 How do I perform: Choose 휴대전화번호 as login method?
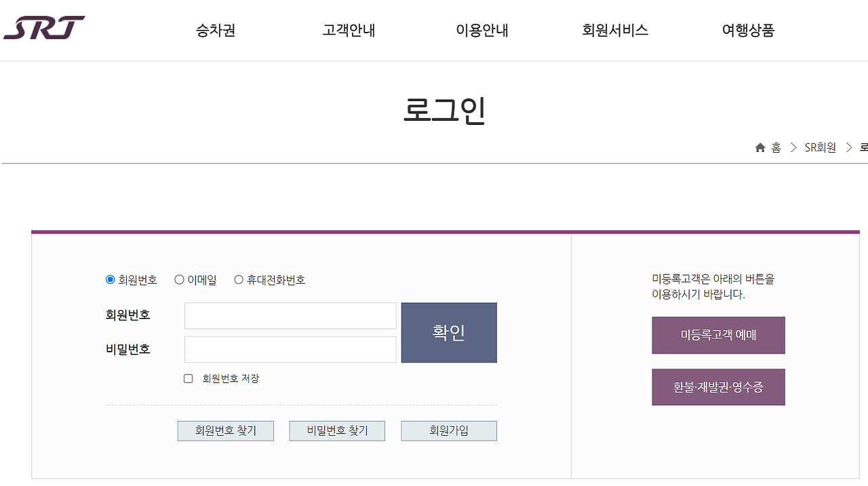[x=238, y=279]
